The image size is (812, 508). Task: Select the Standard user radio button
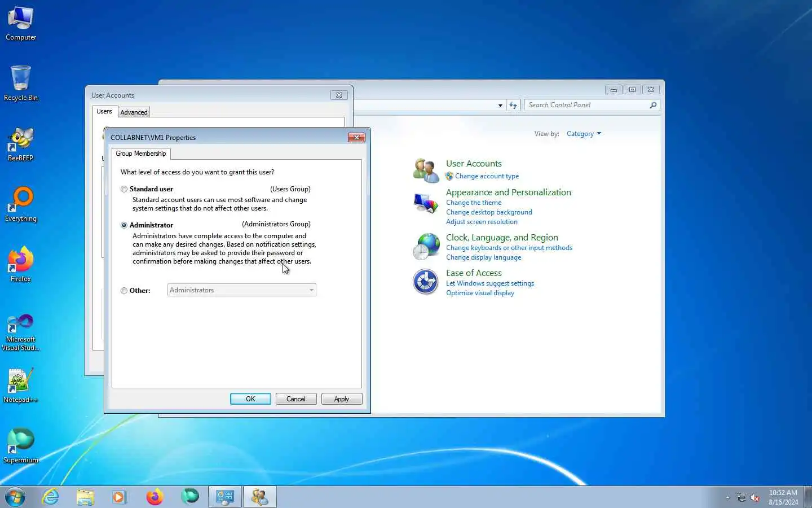(x=124, y=190)
